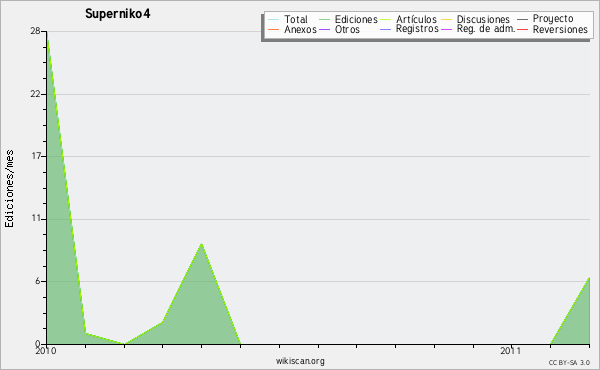The image size is (600, 370).
Task: Click the Ediciones legend label
Action: click(x=356, y=19)
